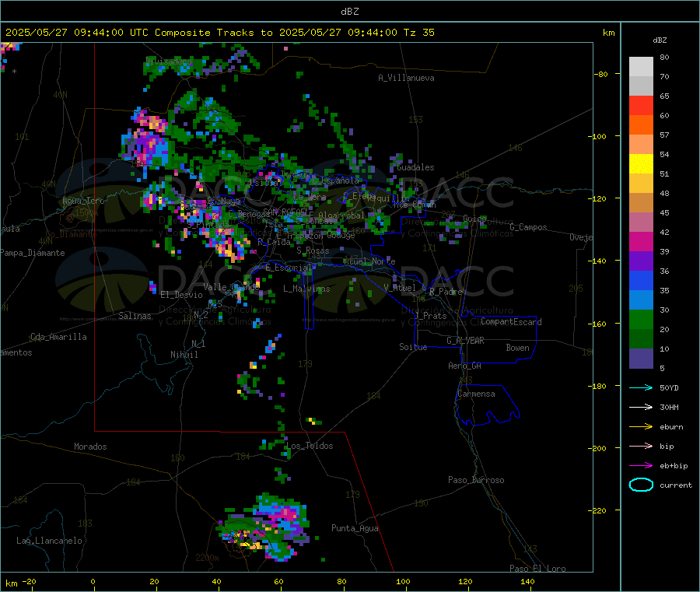Screen dimensions: 700x592
Task: Click the 'Cda_Amarilla' map label
Action: click(x=58, y=337)
